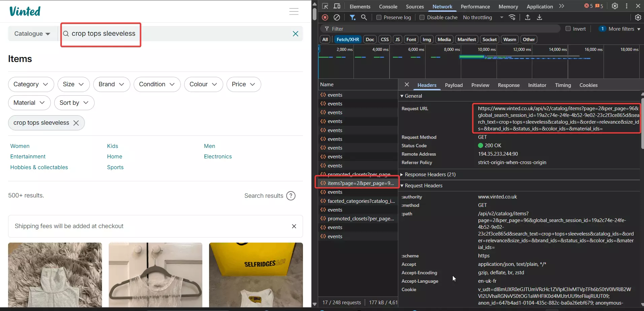Image resolution: width=644 pixels, height=311 pixels.
Task: Open the Women category link
Action: 20,146
